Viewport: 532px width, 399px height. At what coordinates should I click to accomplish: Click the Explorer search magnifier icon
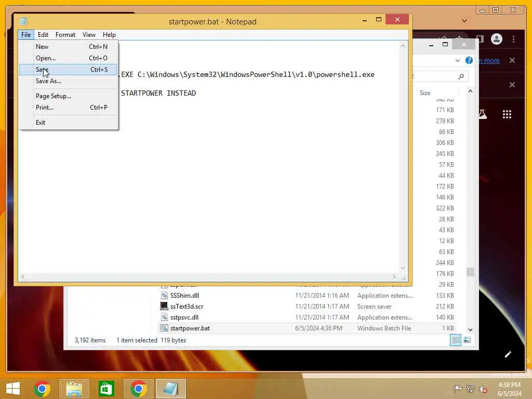coord(461,77)
